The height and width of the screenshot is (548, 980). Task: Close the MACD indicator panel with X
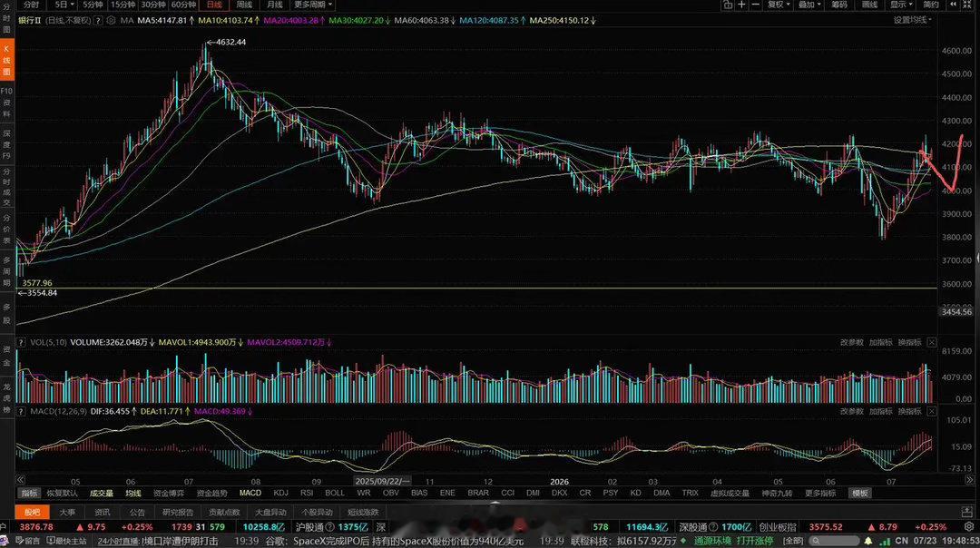coord(931,411)
